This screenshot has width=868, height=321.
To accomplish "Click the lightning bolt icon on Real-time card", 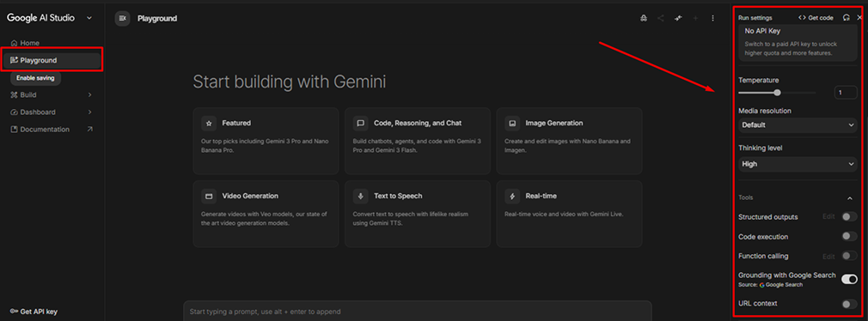I will 512,197.
